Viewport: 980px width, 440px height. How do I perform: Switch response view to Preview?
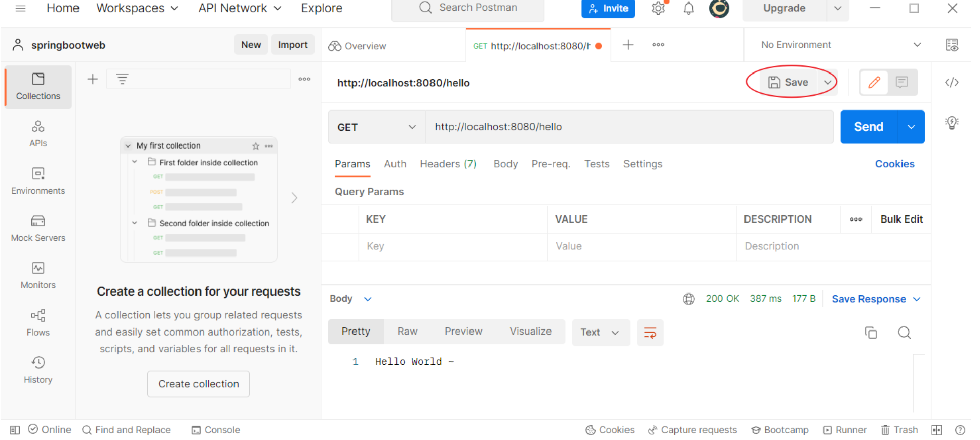[x=463, y=331]
